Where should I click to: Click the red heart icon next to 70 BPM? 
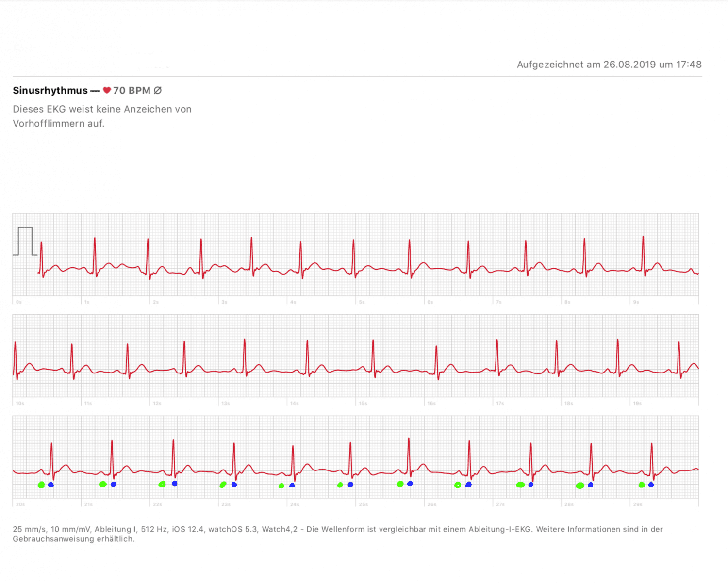106,90
